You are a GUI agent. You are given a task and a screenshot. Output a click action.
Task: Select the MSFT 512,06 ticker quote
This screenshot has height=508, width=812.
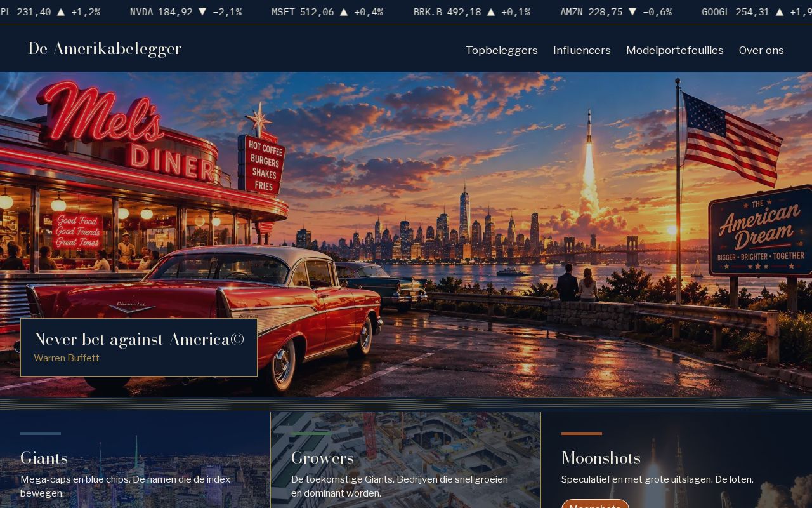pos(303,12)
